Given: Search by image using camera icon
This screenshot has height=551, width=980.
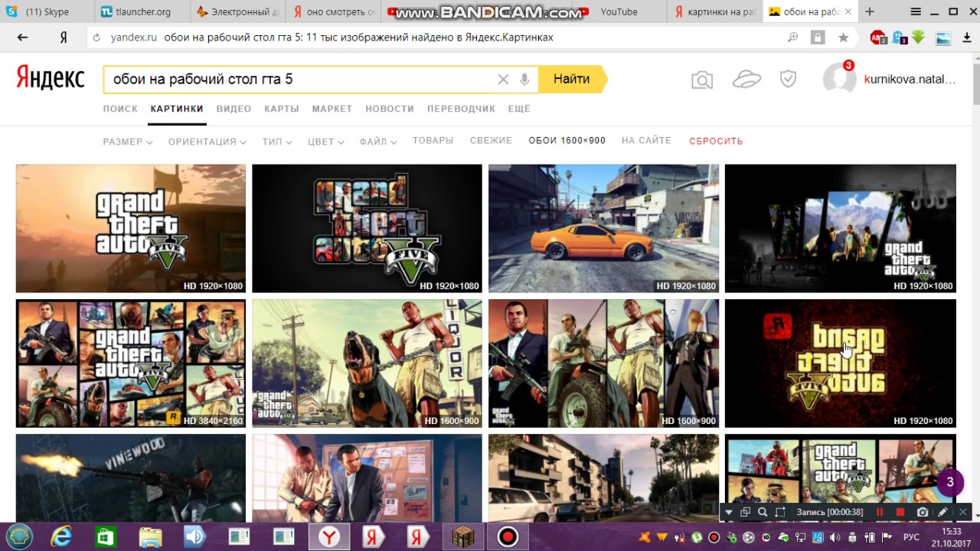Looking at the screenshot, I should pyautogui.click(x=702, y=80).
